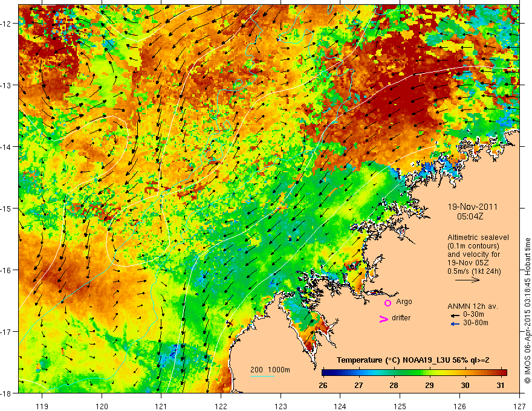The width and height of the screenshot is (532, 411).
Task: Click the text "19-Nov 05Z"
Action: point(467,263)
